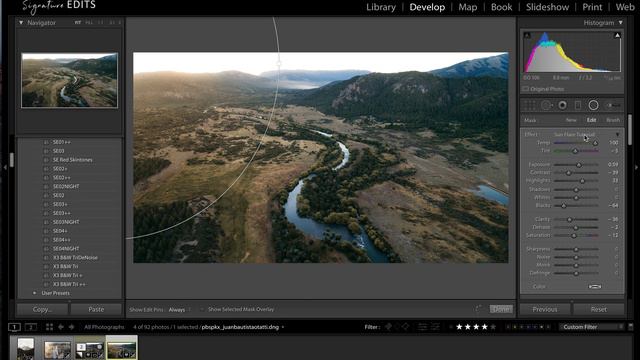Apply the X3 B&W Tri ++ preset

(x=69, y=284)
